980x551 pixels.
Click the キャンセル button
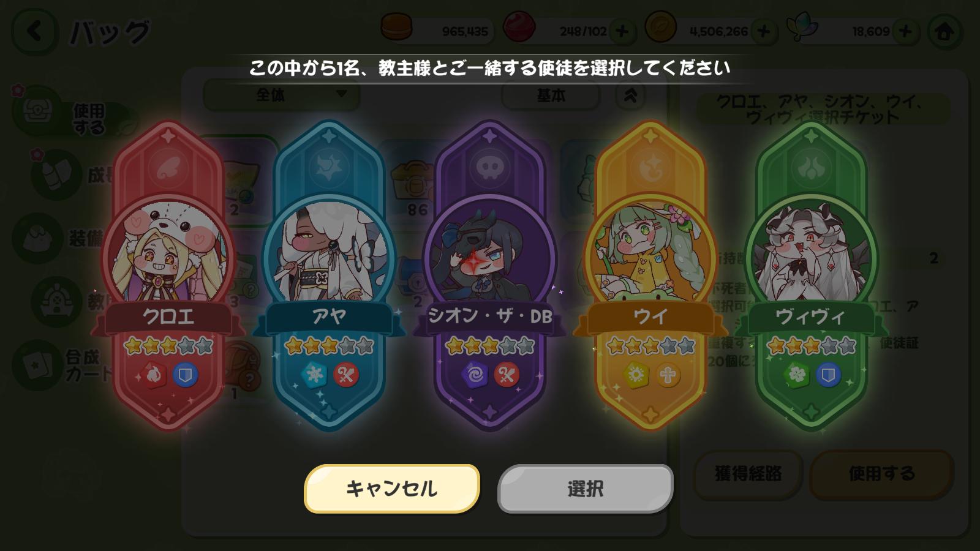point(392,489)
